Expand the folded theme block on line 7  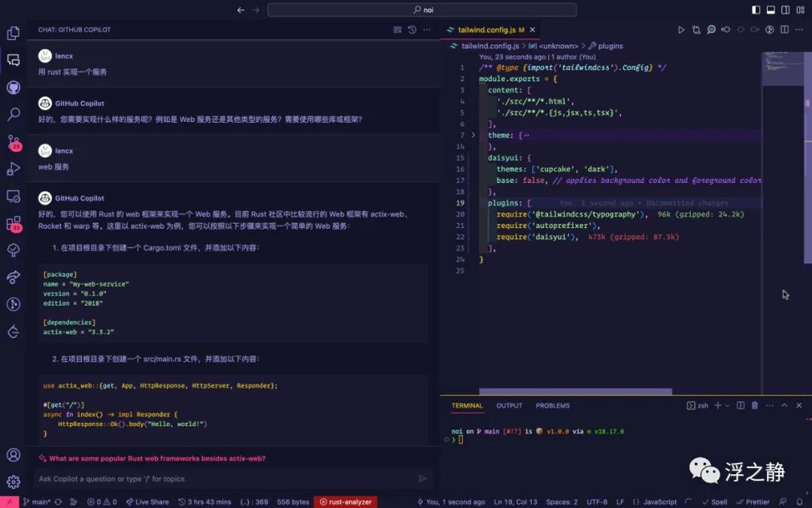tap(473, 135)
